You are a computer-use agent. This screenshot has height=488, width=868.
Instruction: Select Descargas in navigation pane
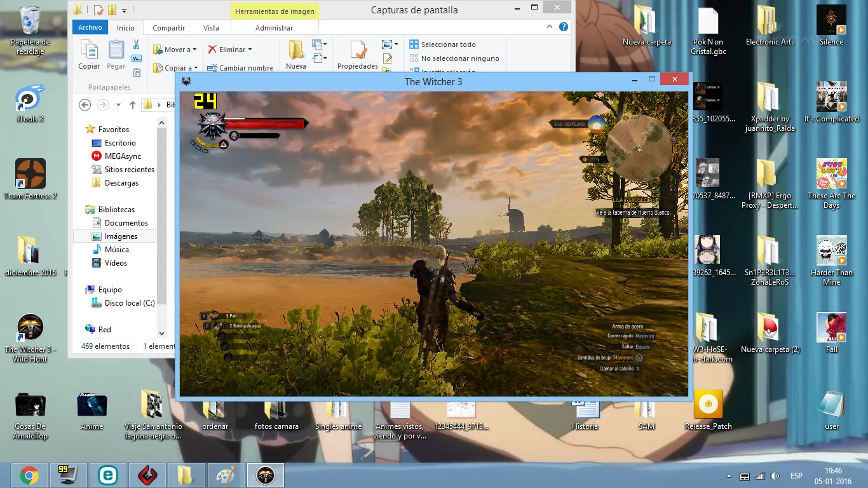pyautogui.click(x=115, y=183)
